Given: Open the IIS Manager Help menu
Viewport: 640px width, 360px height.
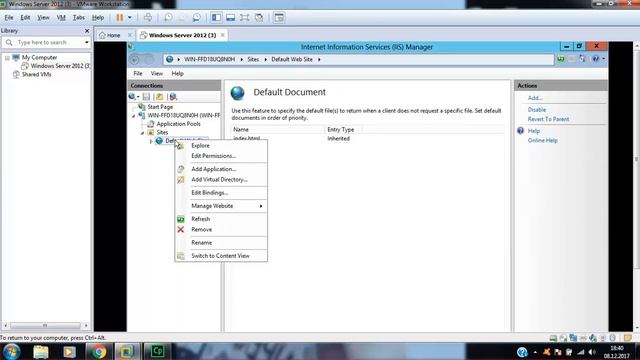Looking at the screenshot, I should point(178,73).
